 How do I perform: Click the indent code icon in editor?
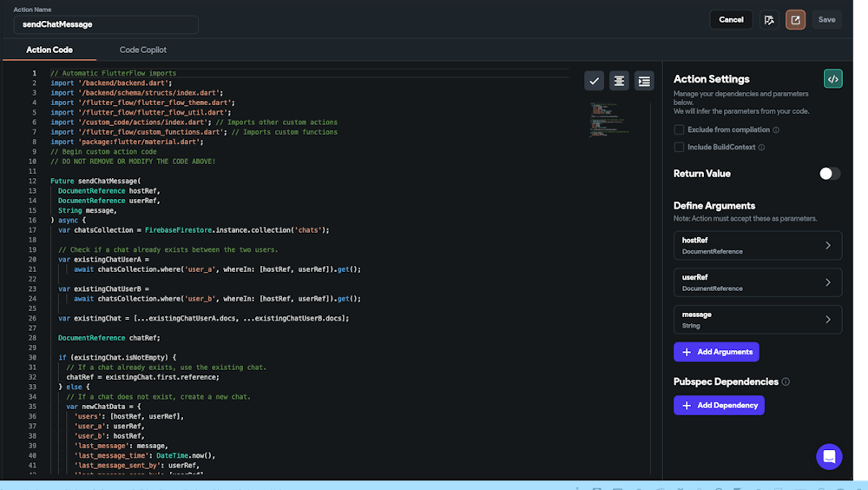644,81
